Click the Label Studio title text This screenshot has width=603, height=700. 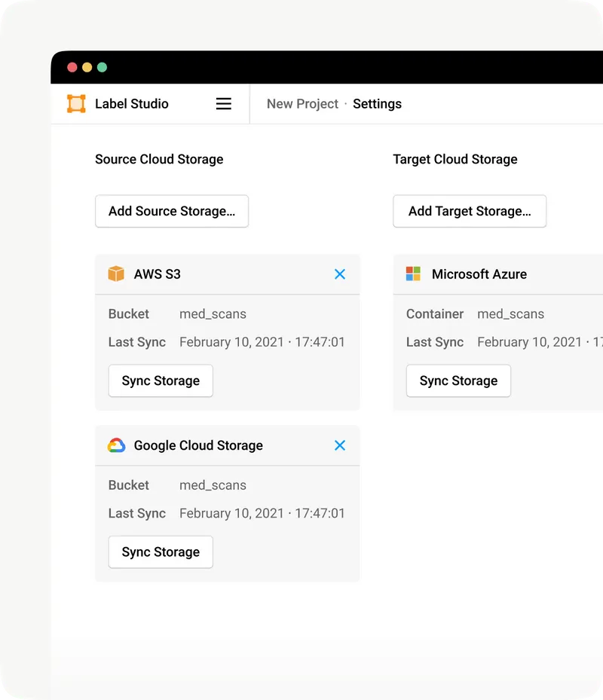[132, 104]
